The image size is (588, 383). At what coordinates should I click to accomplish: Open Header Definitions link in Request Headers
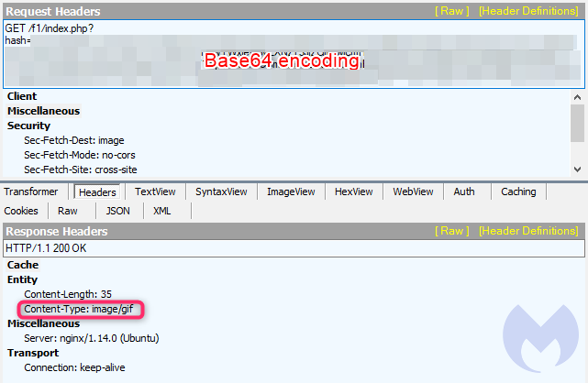click(x=527, y=11)
